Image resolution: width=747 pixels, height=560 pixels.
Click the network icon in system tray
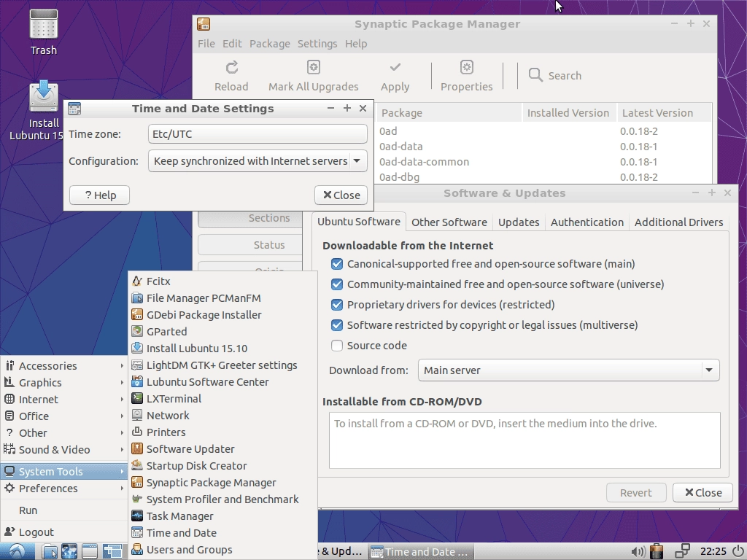coord(683,551)
